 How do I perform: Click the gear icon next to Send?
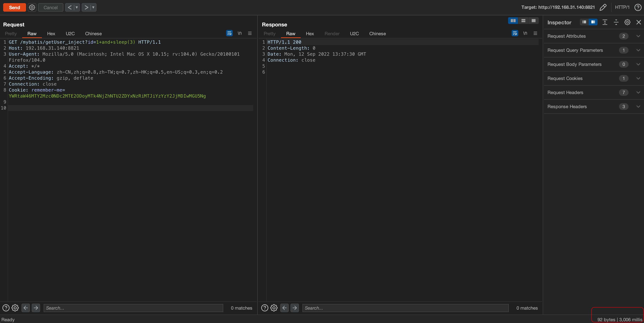[x=32, y=8]
